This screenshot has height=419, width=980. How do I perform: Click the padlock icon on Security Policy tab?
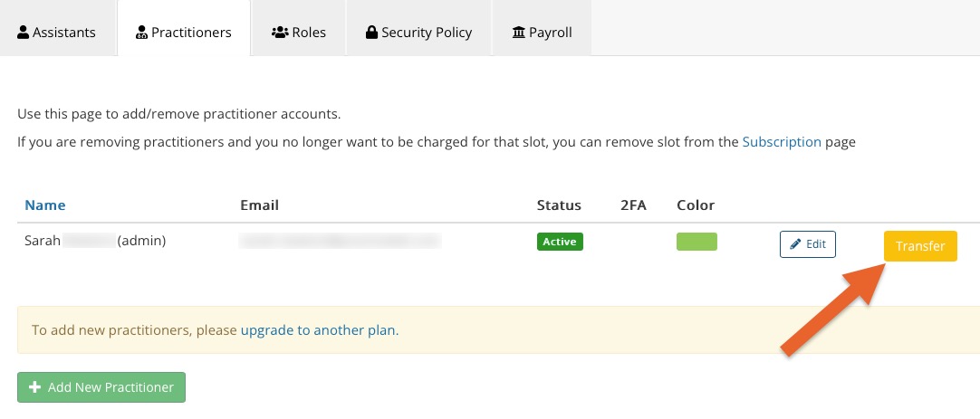click(372, 32)
